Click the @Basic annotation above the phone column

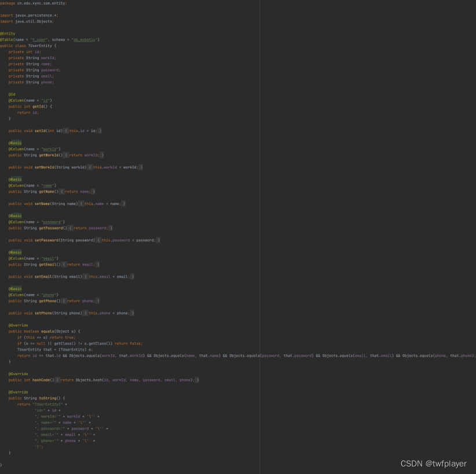[15, 289]
